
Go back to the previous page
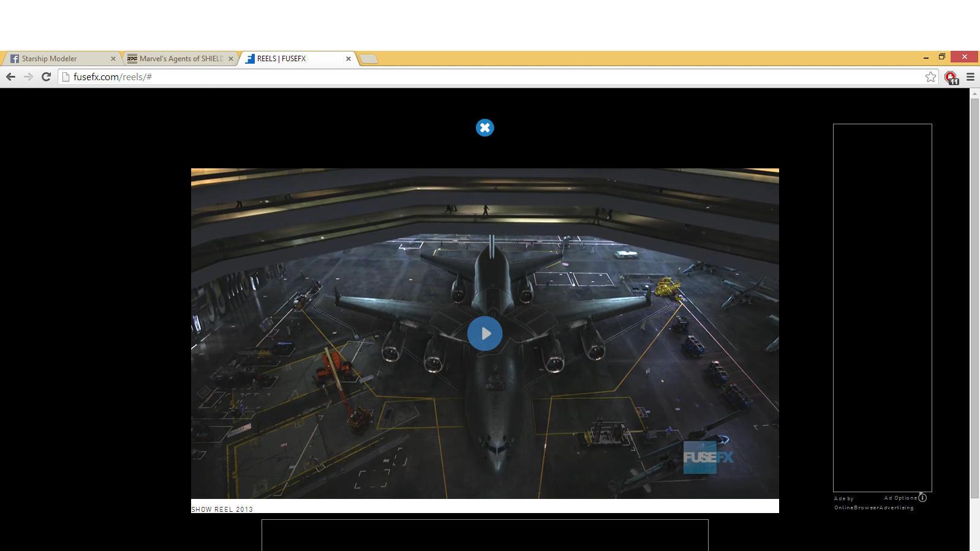click(x=10, y=77)
